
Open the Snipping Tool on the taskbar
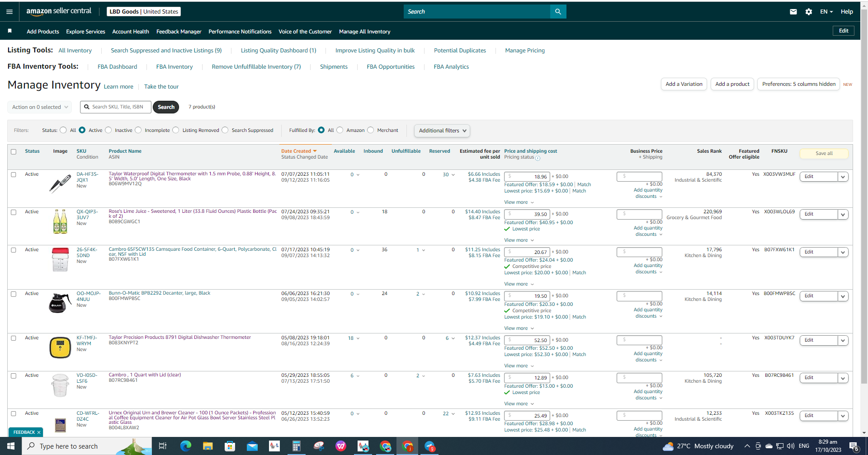click(x=319, y=446)
